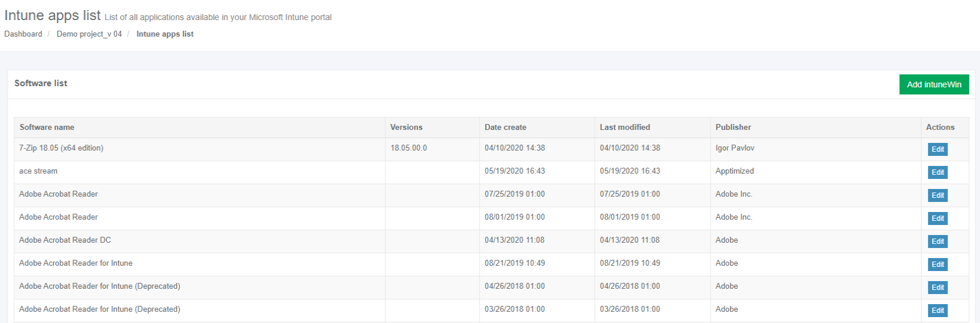Open Edit for Adobe Acrobat Reader DC

937,242
